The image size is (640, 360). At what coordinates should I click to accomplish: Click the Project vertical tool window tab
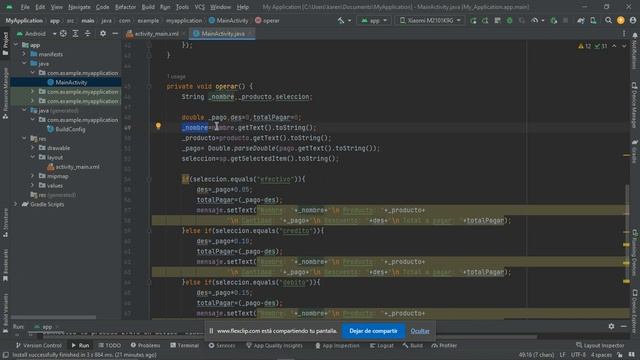[x=5, y=44]
